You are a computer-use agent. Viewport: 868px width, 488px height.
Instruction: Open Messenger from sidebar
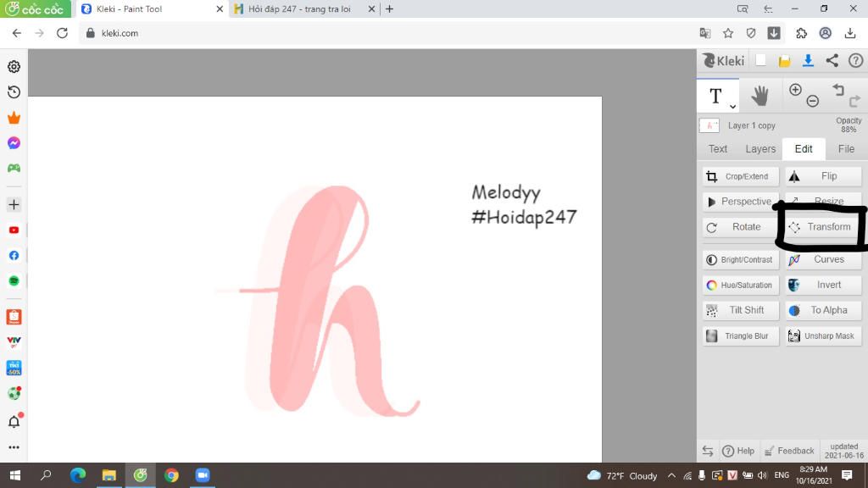click(x=14, y=142)
